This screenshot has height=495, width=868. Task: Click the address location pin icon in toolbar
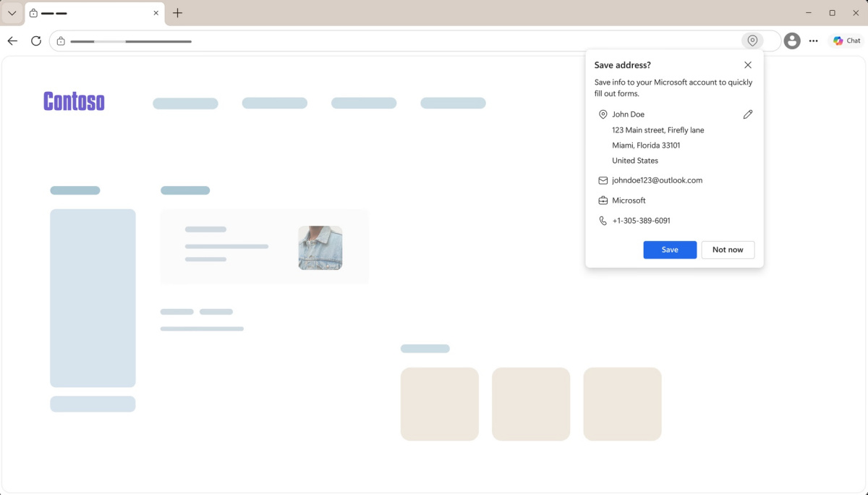(x=752, y=41)
